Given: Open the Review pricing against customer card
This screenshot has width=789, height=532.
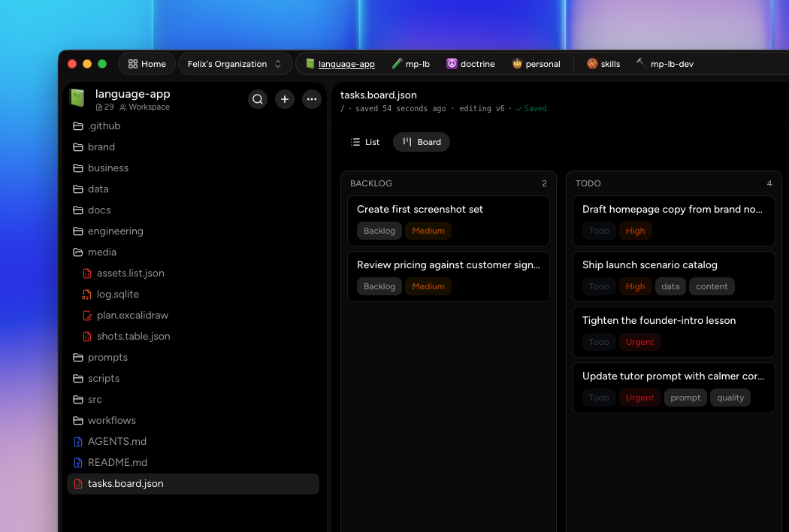Looking at the screenshot, I should 449,277.
